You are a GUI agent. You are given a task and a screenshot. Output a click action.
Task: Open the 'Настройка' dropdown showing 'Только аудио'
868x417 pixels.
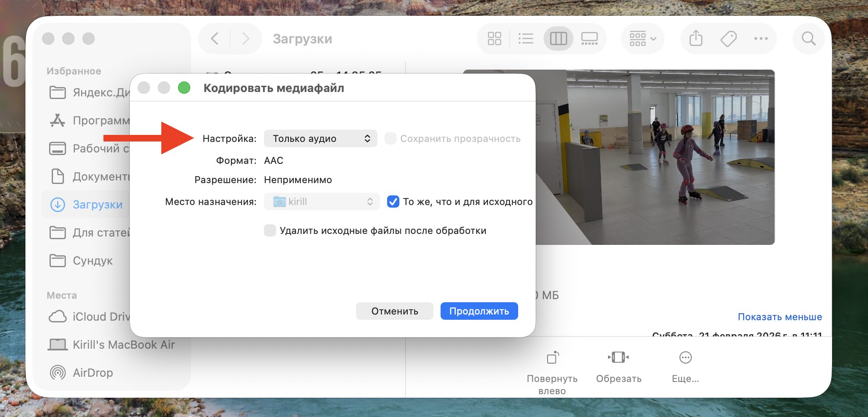[x=320, y=138]
